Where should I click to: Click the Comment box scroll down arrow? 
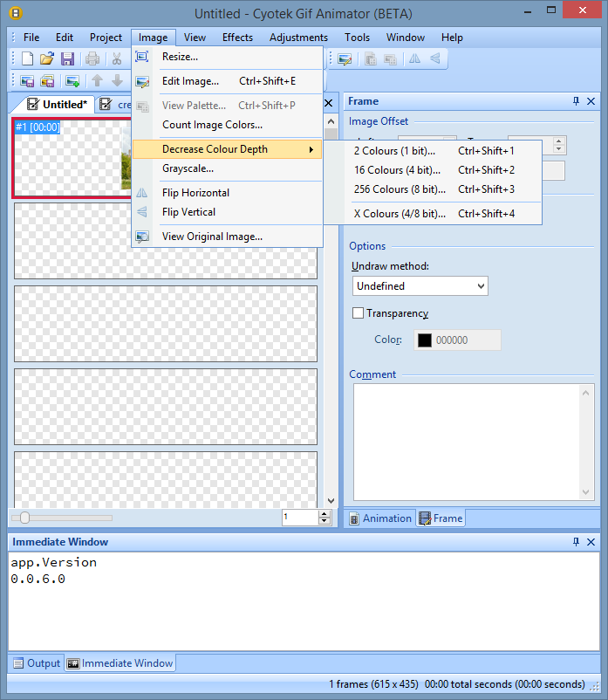[585, 492]
